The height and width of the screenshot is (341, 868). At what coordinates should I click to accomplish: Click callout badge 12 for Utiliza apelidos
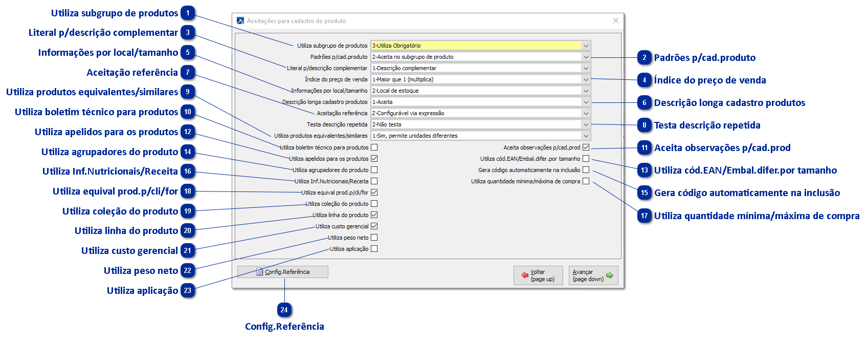pyautogui.click(x=188, y=132)
